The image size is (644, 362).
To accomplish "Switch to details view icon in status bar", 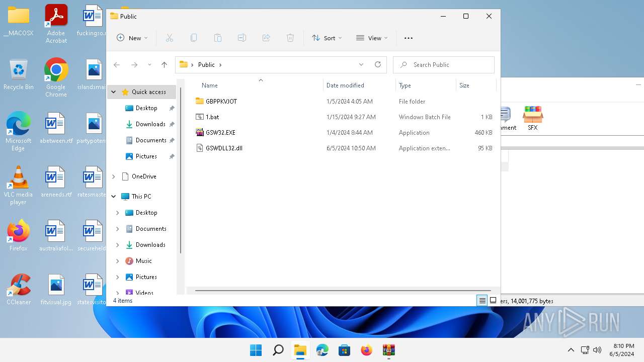I will (x=482, y=301).
